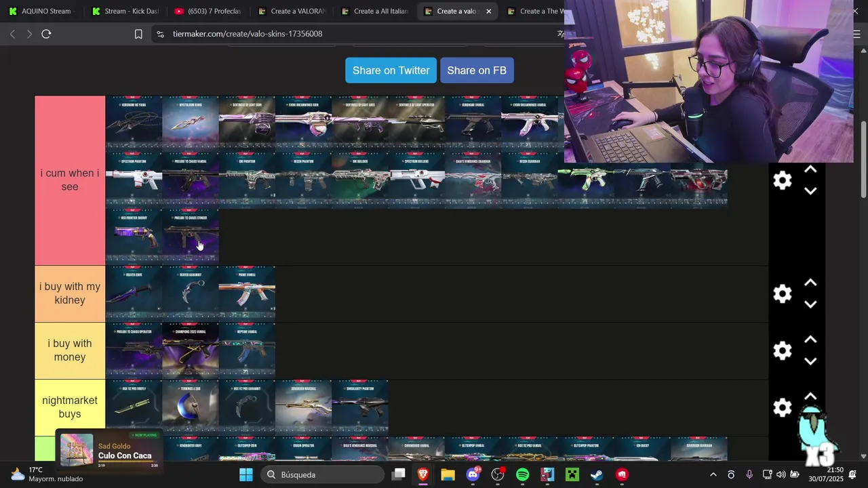Open settings gear for 'i buy with my kidney' row
The width and height of the screenshot is (868, 488).
(783, 293)
